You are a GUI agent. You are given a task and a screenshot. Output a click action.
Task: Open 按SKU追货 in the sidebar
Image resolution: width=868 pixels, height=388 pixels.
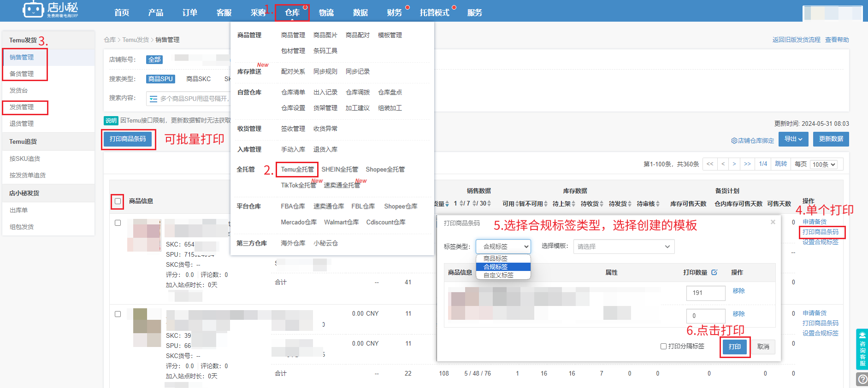[x=25, y=159]
